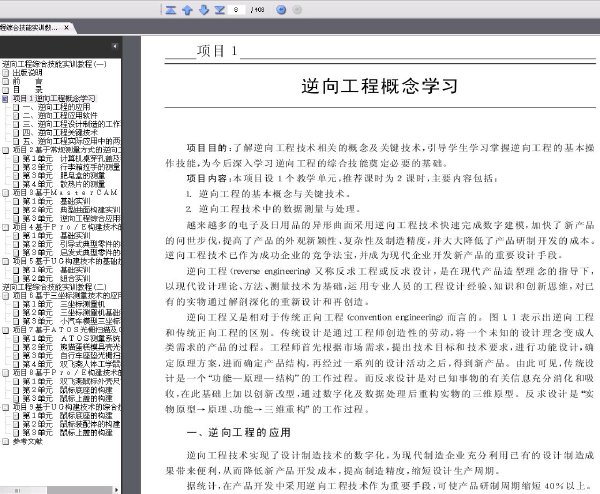Image resolution: width=600 pixels, height=494 pixels.
Task: Open 项目3 第1单元 基础实训
Action: click(56, 201)
